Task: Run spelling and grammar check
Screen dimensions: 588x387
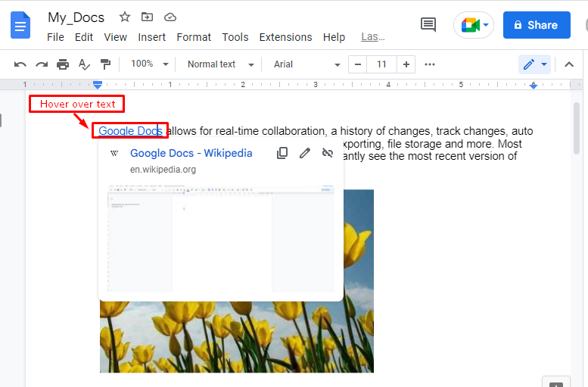Action: pos(84,64)
